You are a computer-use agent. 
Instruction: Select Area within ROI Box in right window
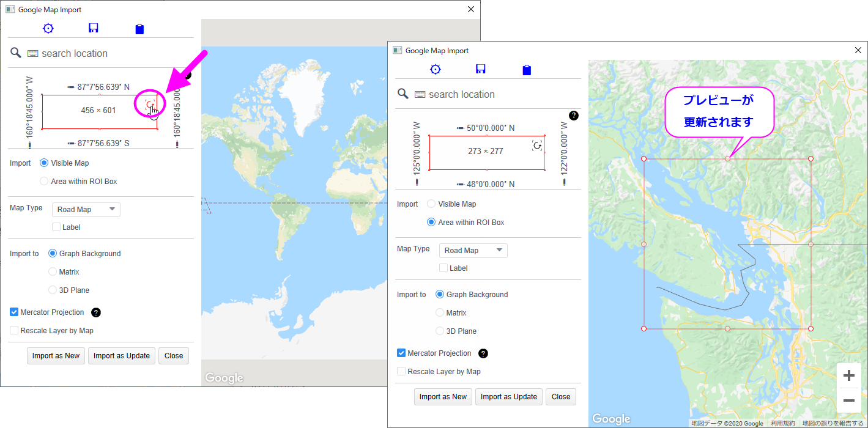coord(431,223)
